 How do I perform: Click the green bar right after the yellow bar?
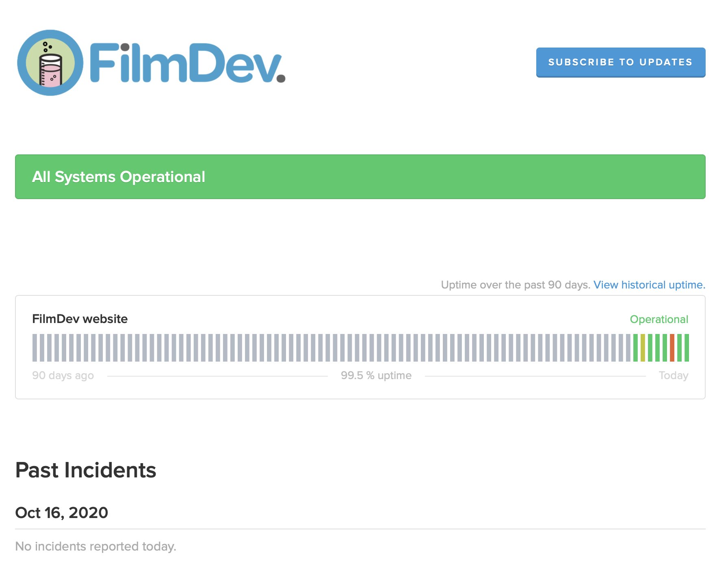(x=650, y=348)
